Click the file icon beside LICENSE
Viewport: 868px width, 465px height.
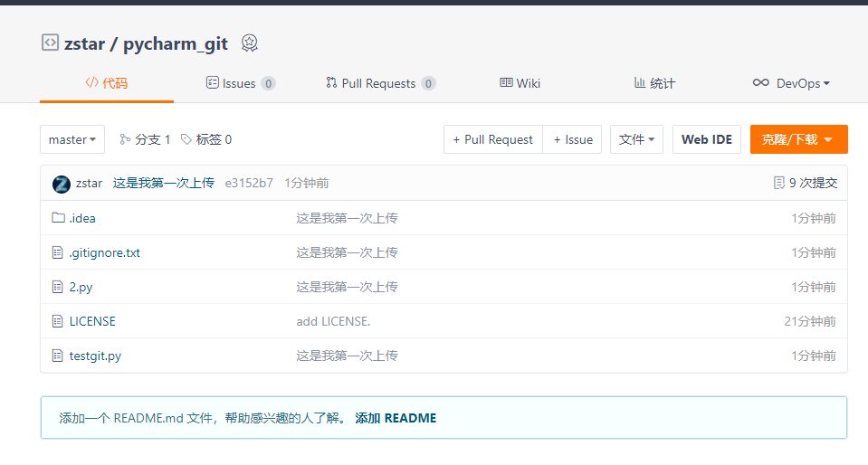click(58, 321)
